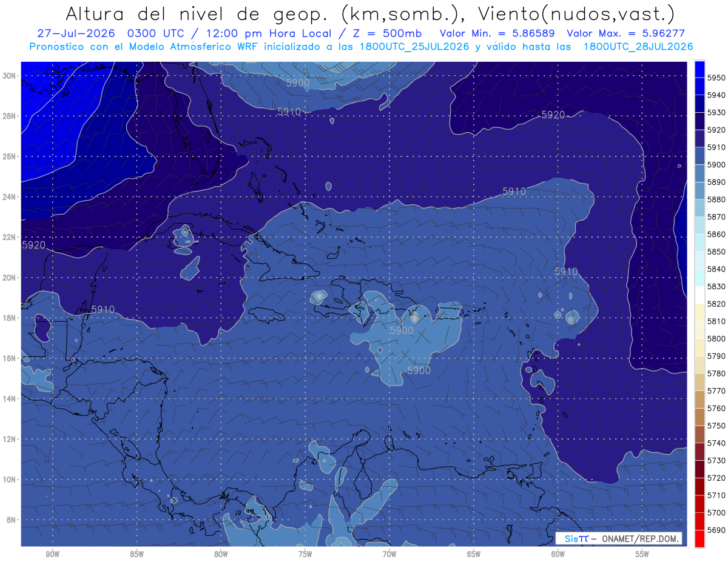Click the valid-until time '1800UTC_28JUL2026'
Viewport: 728px width, 562px height.
tap(638, 47)
